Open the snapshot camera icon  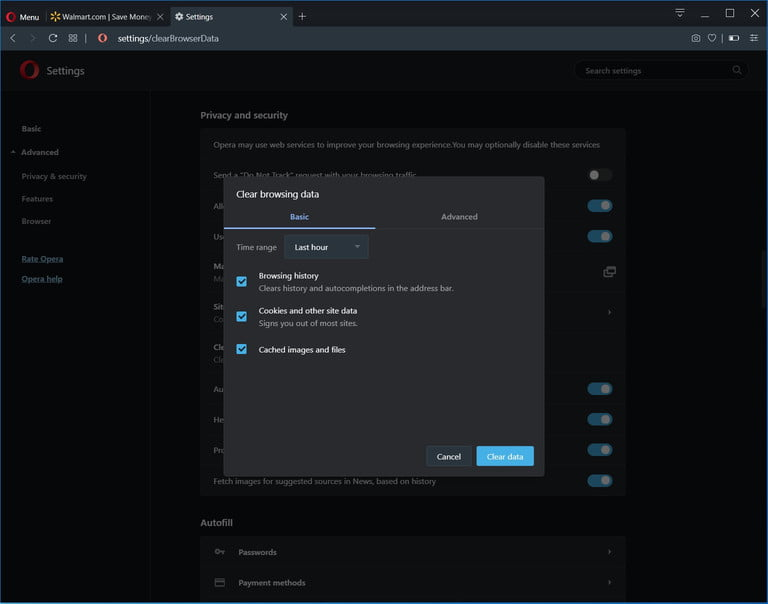(696, 38)
